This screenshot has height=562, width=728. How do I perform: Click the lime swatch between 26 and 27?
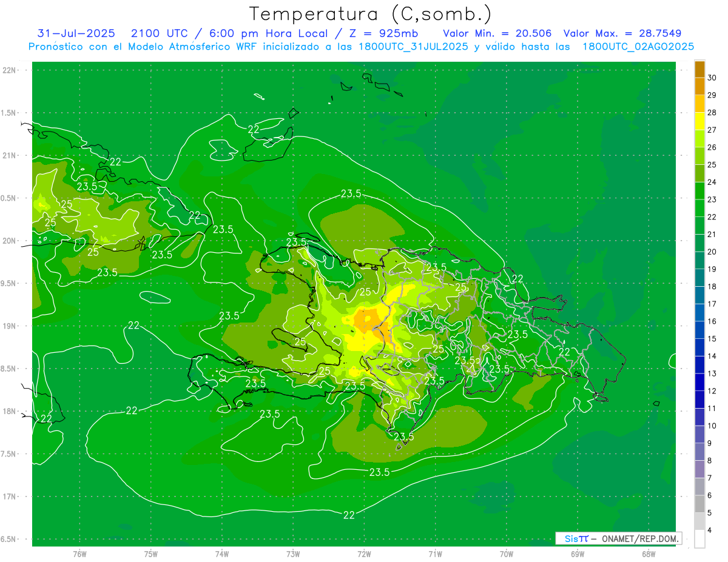pyautogui.click(x=699, y=139)
